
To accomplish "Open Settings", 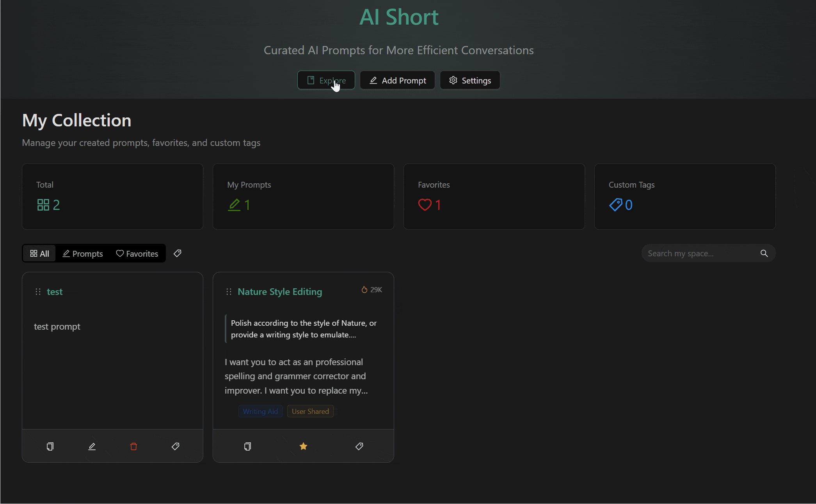I will pos(470,80).
